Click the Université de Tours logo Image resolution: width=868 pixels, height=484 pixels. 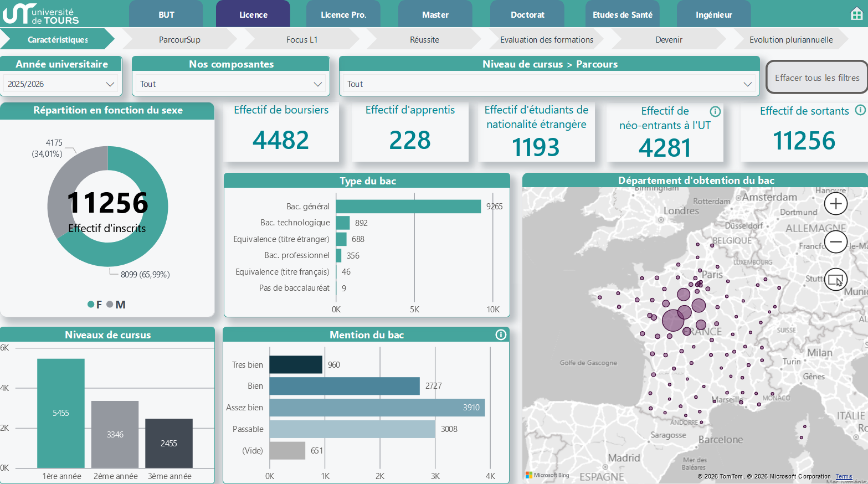41,14
